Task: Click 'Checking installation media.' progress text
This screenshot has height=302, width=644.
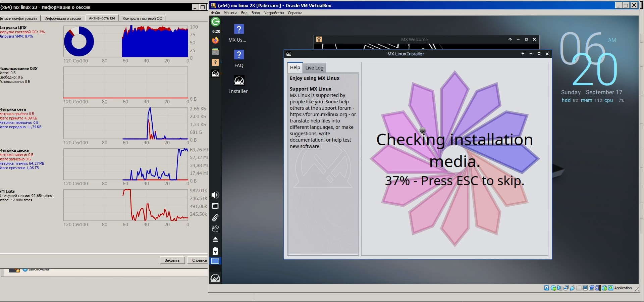Action: coord(454,151)
